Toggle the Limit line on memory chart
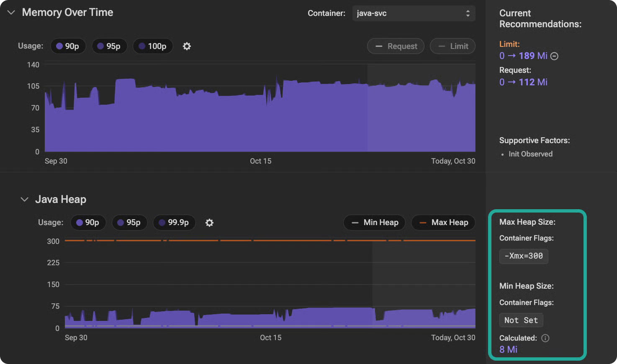Image resolution: width=617 pixels, height=364 pixels. (x=452, y=46)
